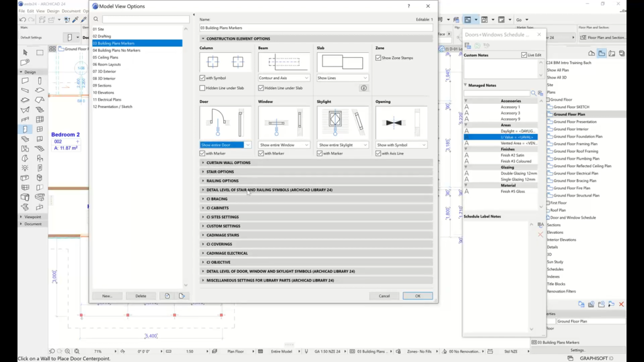The height and width of the screenshot is (362, 644).
Task: Select the Object chair tool in the toolbox
Action: pos(40,158)
